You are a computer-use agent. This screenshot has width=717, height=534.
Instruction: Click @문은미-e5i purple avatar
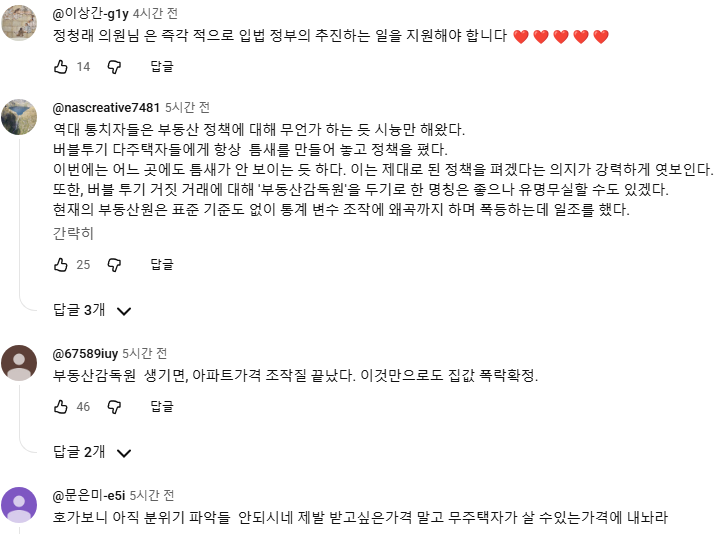[x=20, y=504]
